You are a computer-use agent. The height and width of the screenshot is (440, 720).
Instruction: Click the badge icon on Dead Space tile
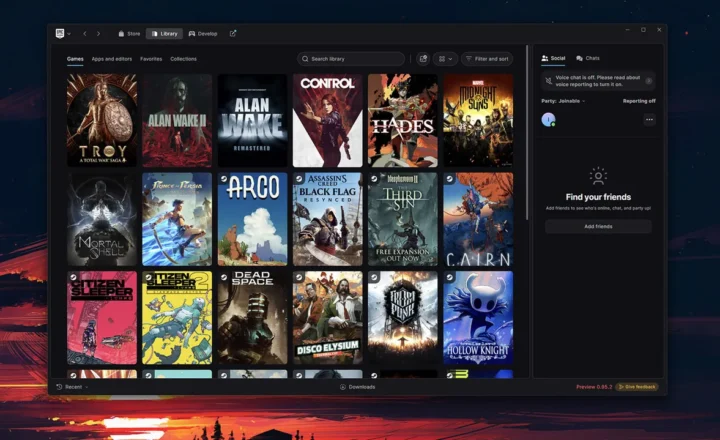click(x=224, y=277)
